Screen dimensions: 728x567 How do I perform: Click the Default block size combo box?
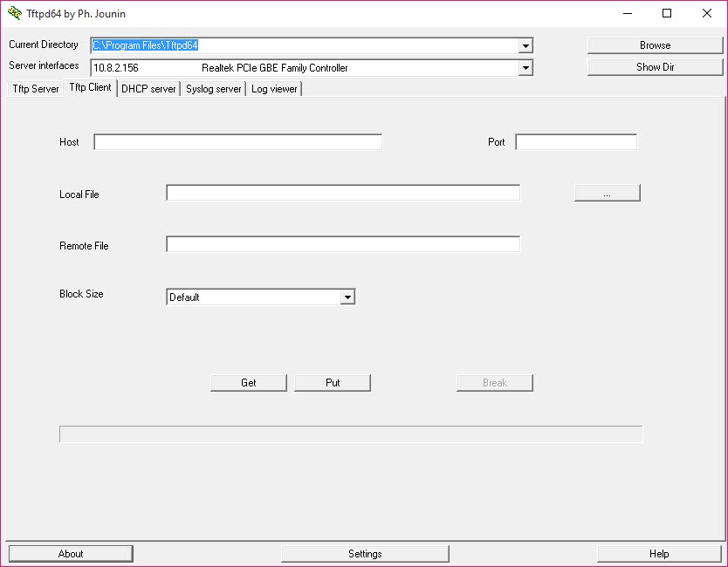pos(260,297)
